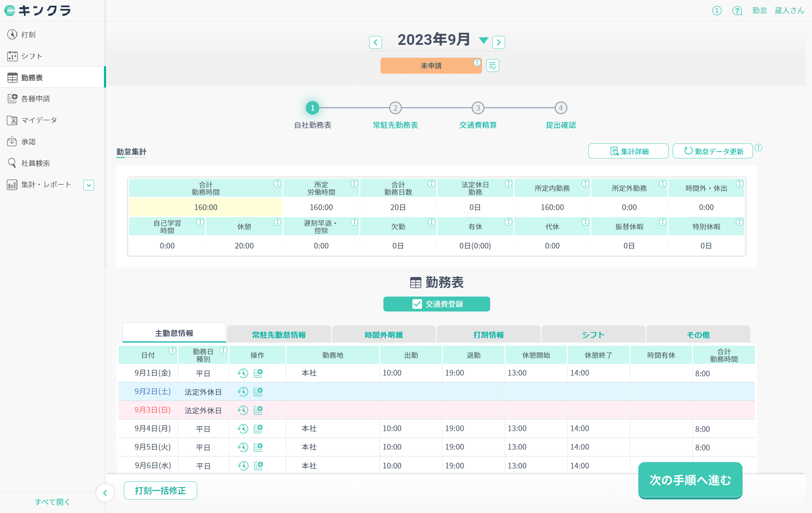Show info for 勤務日種別 column header
812x513 pixels.
point(223,351)
